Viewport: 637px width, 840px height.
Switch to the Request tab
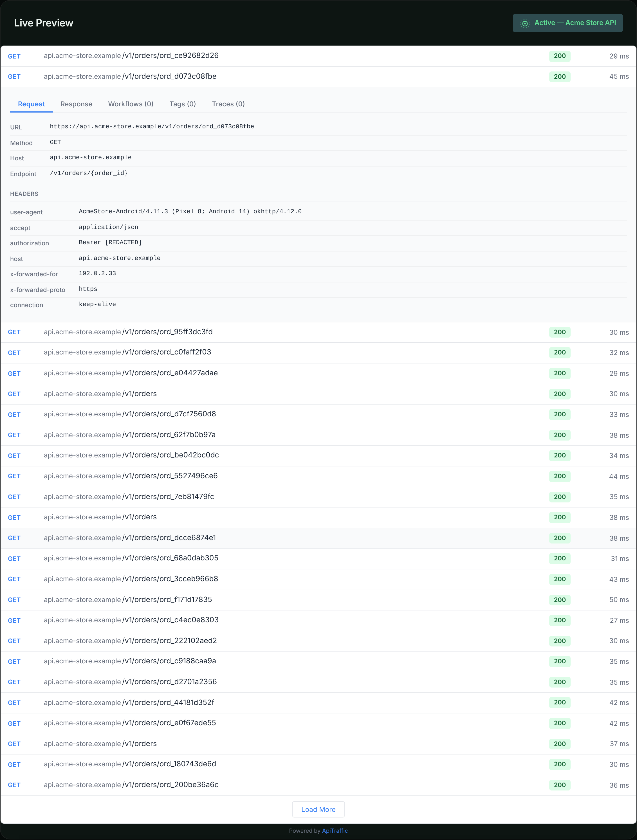[31, 104]
